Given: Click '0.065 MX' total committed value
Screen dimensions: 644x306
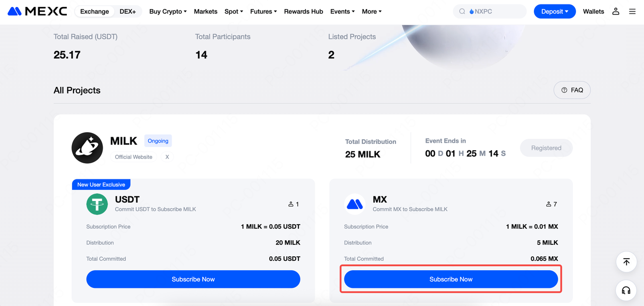Looking at the screenshot, I should pos(544,259).
